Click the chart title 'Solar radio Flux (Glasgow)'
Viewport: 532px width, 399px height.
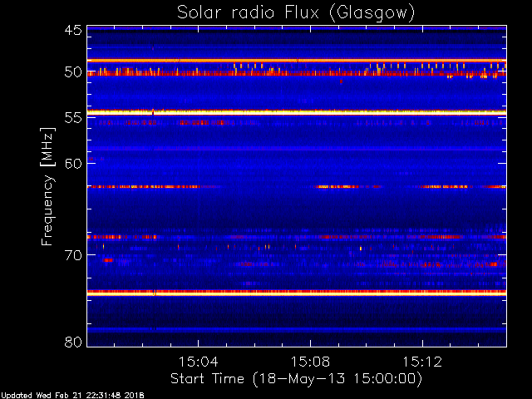point(296,13)
